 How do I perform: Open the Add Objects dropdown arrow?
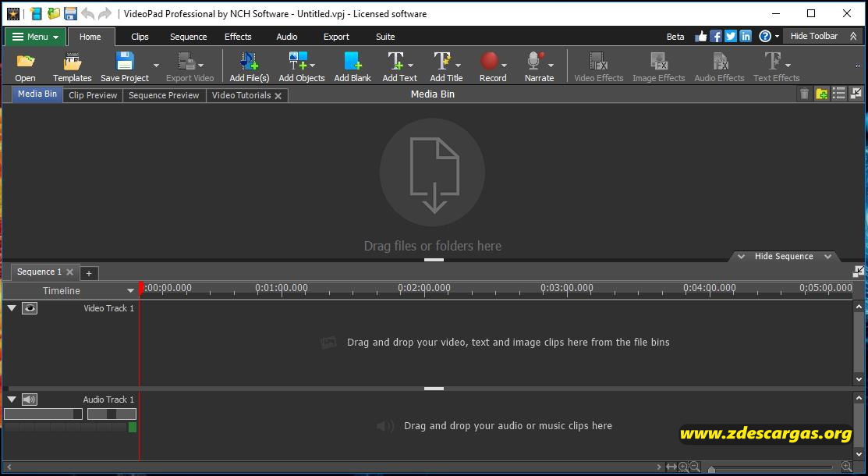(312, 66)
